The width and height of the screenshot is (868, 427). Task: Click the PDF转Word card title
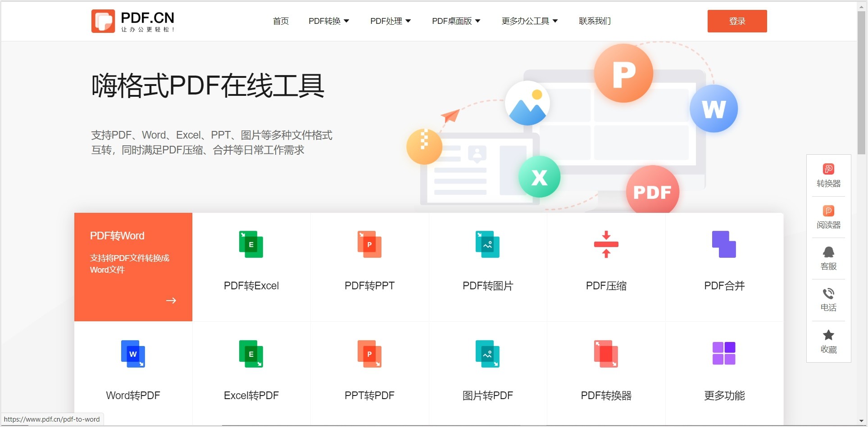pos(117,236)
